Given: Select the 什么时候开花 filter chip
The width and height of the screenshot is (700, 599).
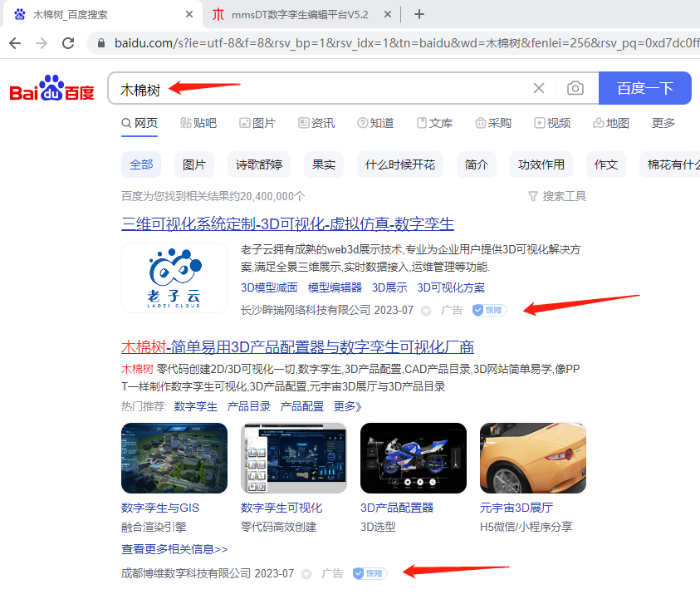Looking at the screenshot, I should 400,164.
